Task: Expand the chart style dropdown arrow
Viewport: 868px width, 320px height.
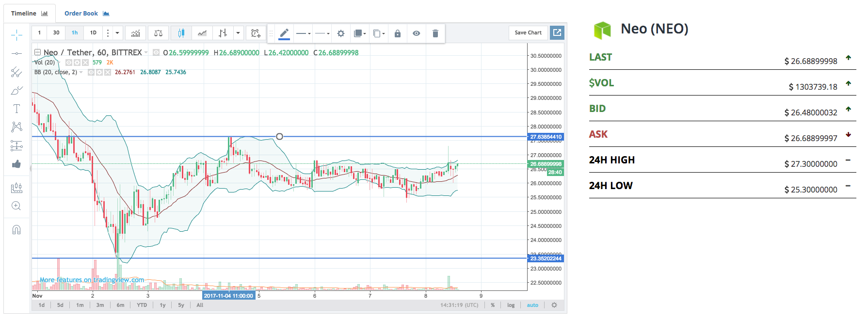Action: [238, 33]
